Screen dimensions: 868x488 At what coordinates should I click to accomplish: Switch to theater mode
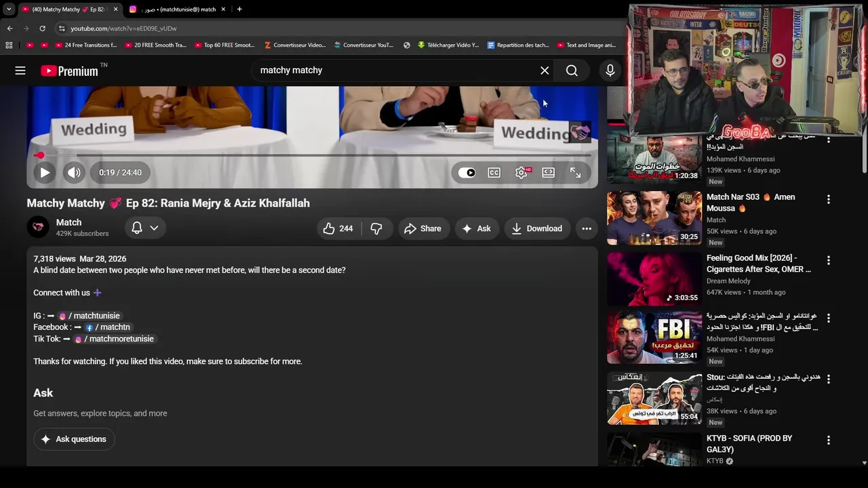point(549,173)
